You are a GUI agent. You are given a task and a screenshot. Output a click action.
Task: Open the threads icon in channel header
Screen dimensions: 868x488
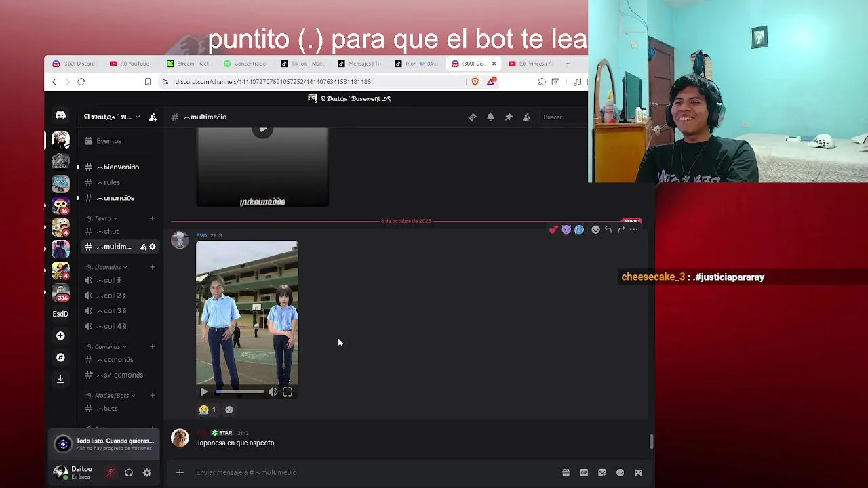pos(472,117)
